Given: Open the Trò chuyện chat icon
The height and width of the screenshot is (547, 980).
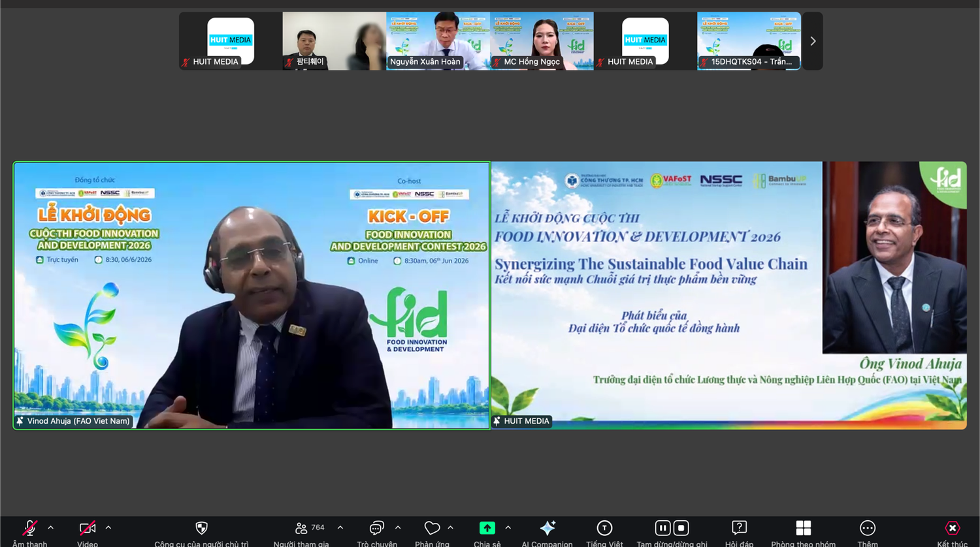Looking at the screenshot, I should 377,527.
